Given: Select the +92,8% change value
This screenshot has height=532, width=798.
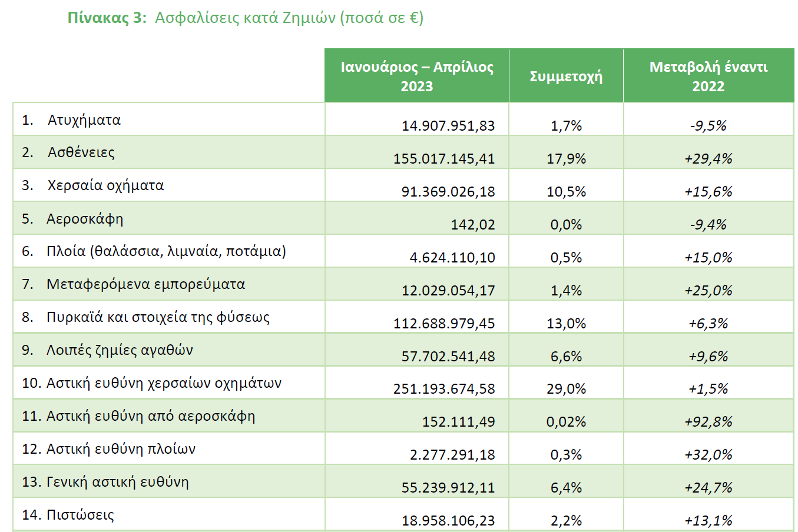Looking at the screenshot, I should 708,421.
